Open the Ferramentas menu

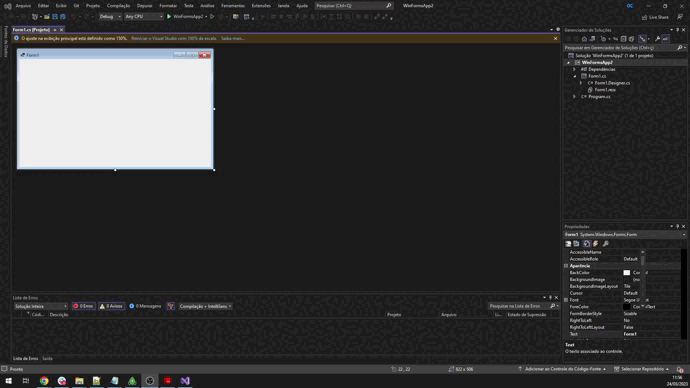click(x=233, y=6)
